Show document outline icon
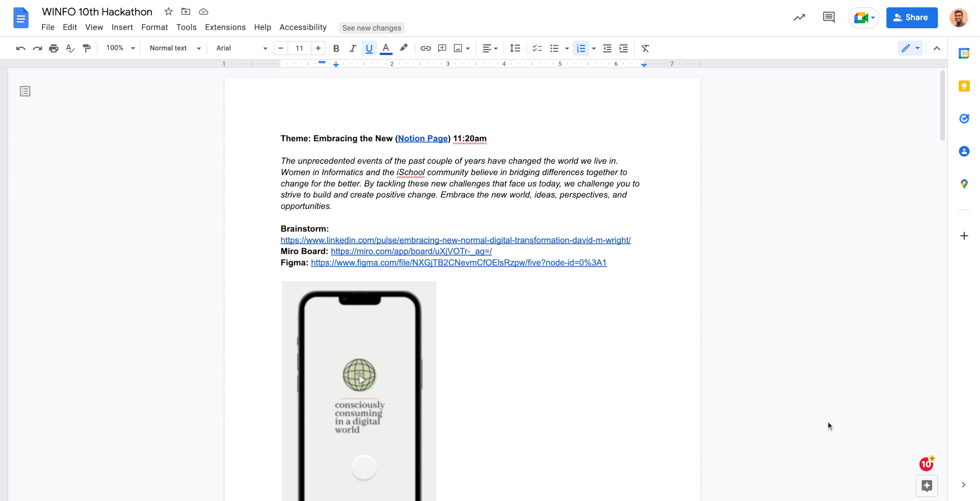Viewport: 980px width, 501px height. 25,91
